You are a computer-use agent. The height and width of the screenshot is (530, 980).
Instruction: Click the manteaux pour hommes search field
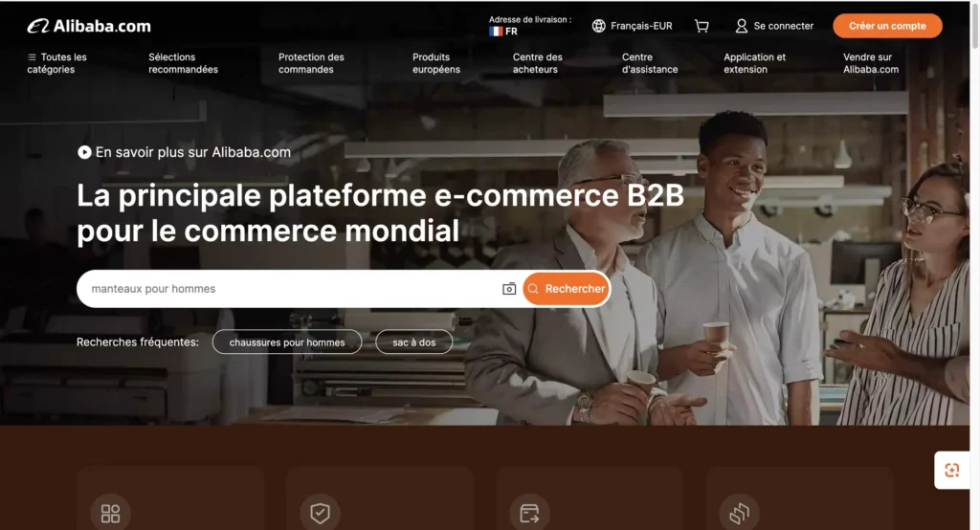click(x=291, y=289)
